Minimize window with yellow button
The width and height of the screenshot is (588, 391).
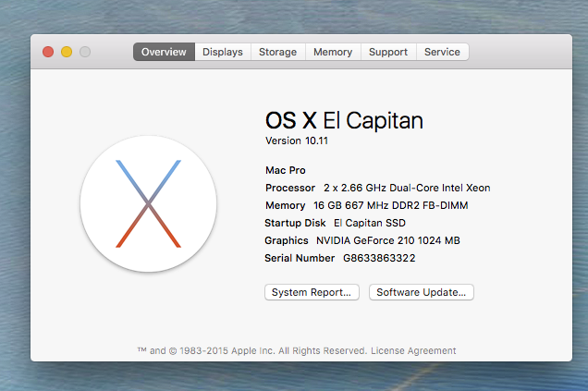[x=67, y=52]
